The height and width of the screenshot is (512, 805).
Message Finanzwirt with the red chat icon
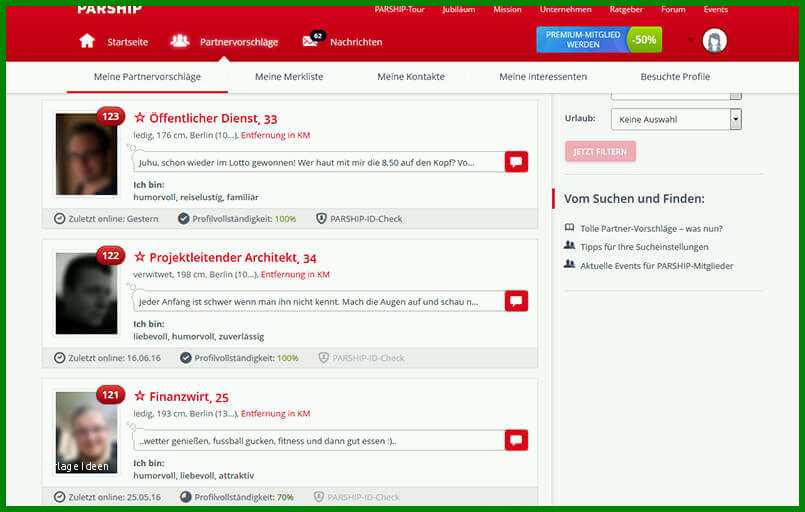[x=516, y=440]
